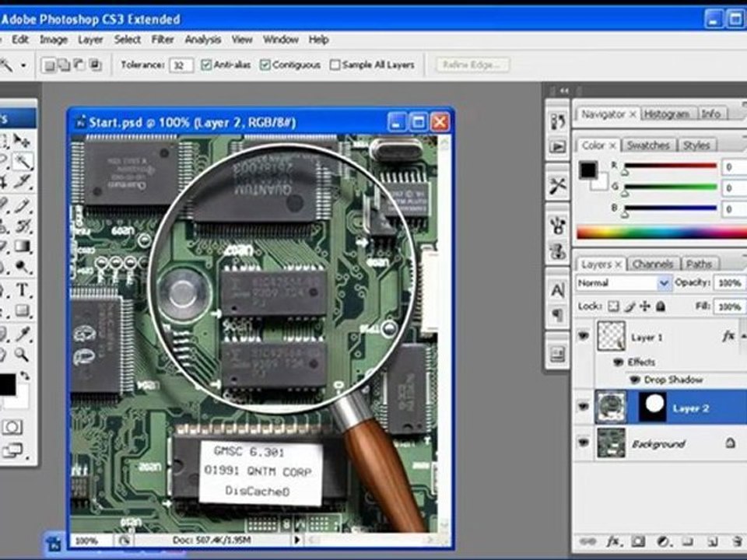Open layer style fx menu at panel bottom
Screen dimensions: 747x560
point(613,542)
